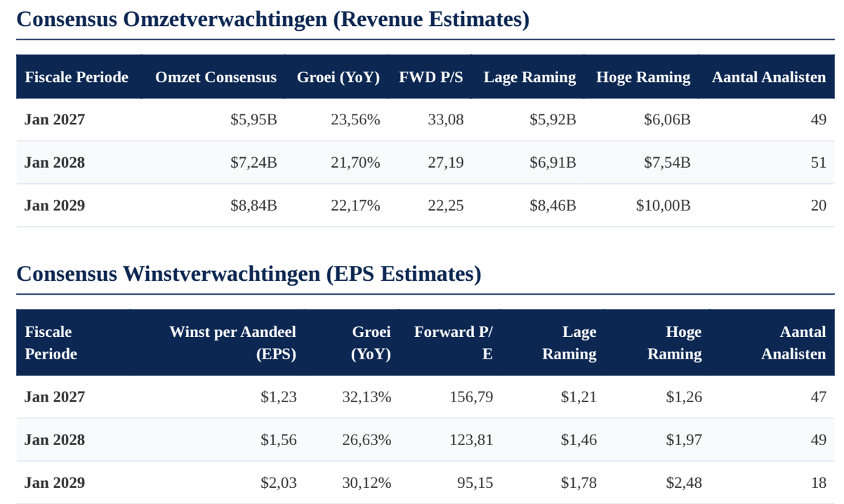Click the Lage Raming revenue header
The height and width of the screenshot is (504, 844).
coord(529,77)
